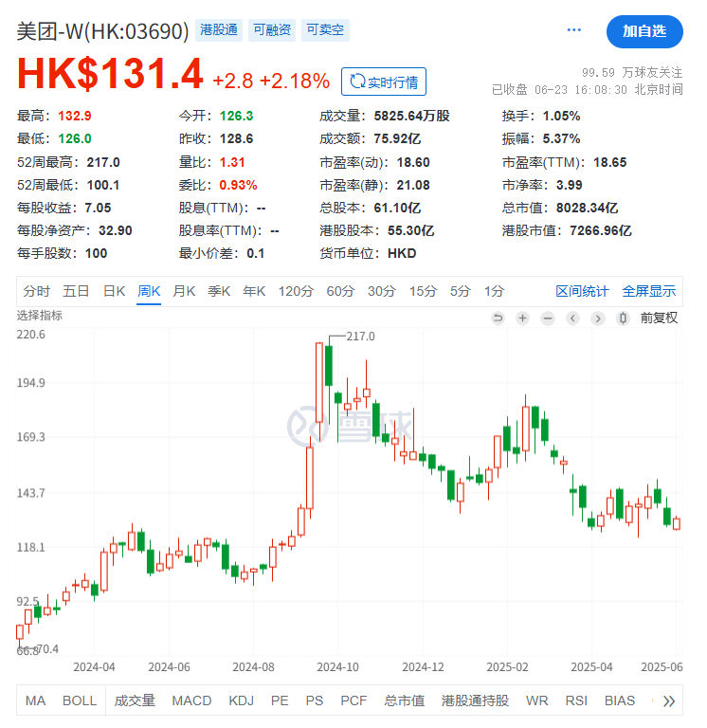Switch to 分时 chart tab
Viewport: 707px width, 728px height.
pyautogui.click(x=37, y=292)
